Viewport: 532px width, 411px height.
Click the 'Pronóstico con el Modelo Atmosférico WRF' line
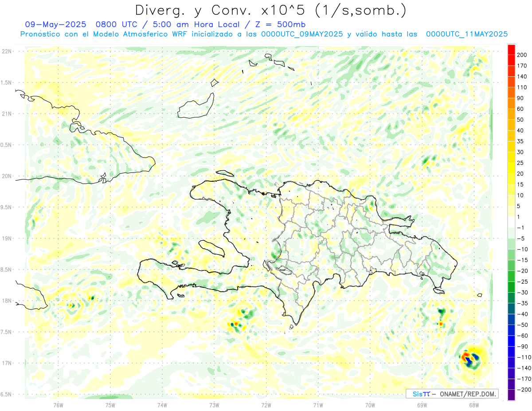(x=104, y=34)
